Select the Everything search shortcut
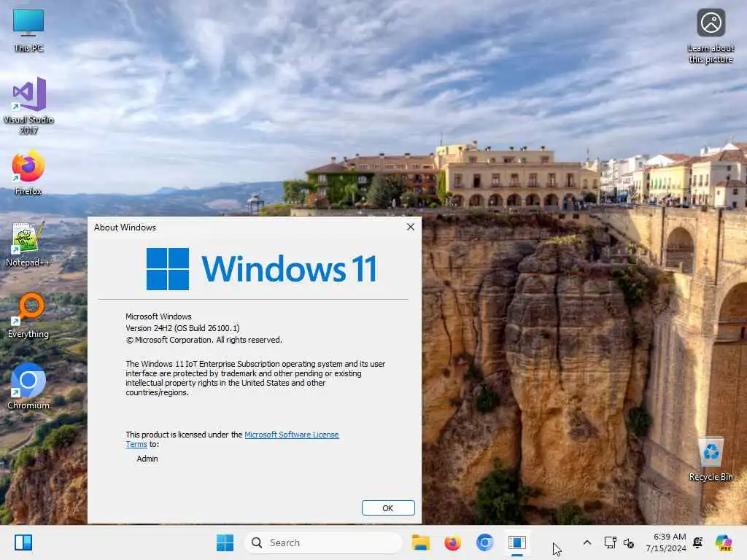The height and width of the screenshot is (560, 747). pos(28,316)
